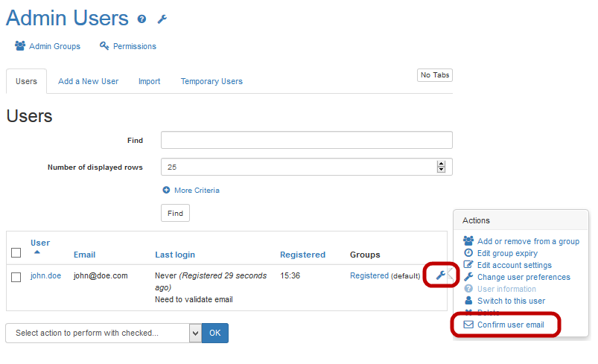Check the select-all checkbox in table header
598x364 pixels.
click(16, 254)
